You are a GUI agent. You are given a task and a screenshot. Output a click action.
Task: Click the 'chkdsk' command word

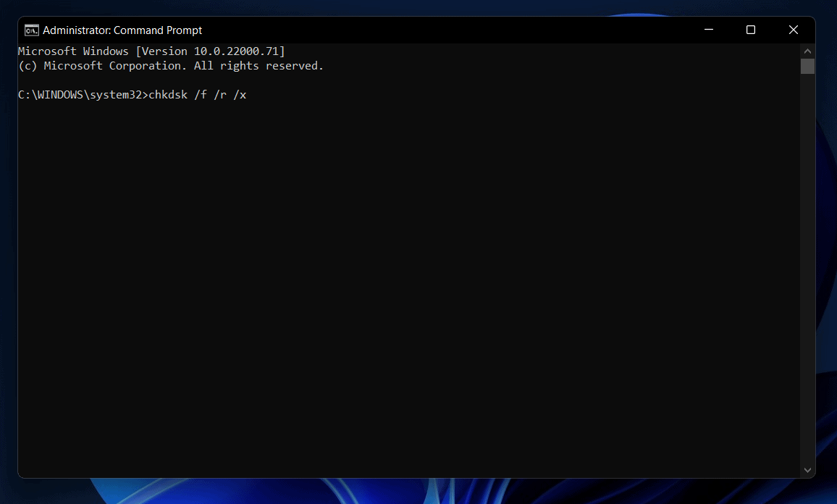[x=167, y=95]
